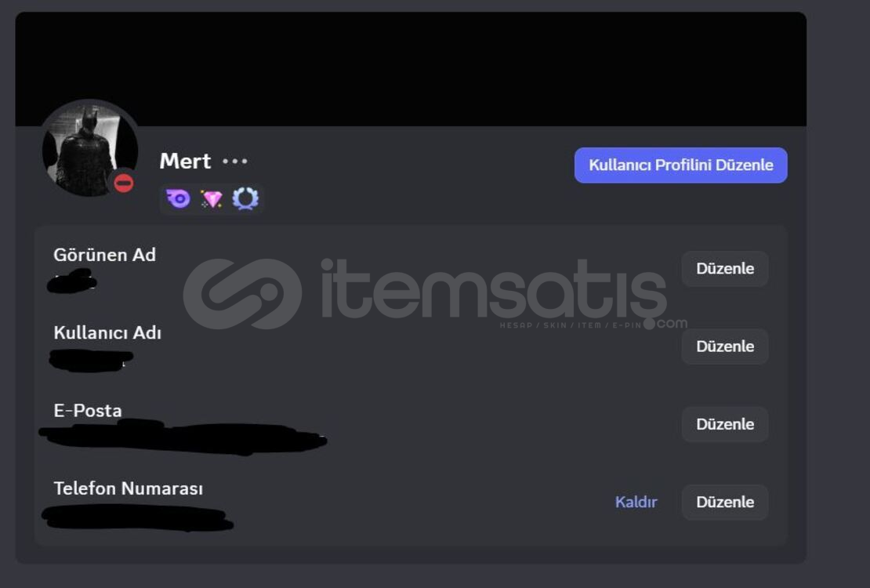Image resolution: width=870 pixels, height=588 pixels.
Task: Click the redacted phone number value
Action: [x=138, y=517]
